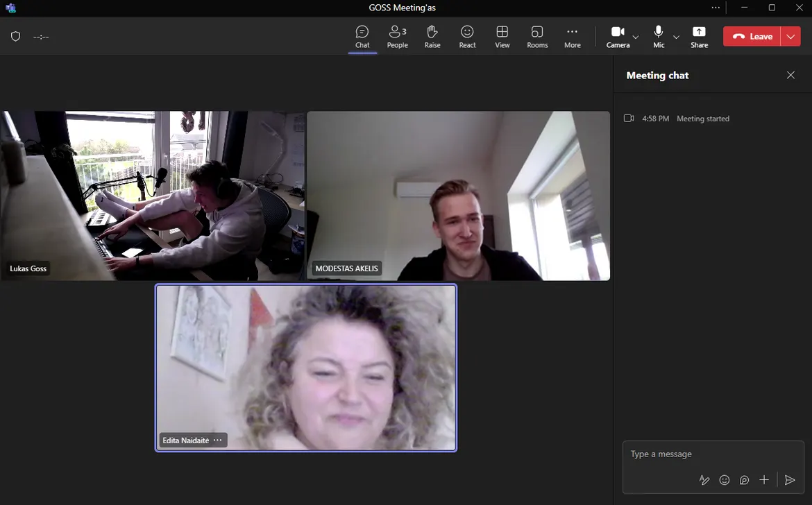This screenshot has width=812, height=505.
Task: Select Lukas Goss video tile
Action: pyautogui.click(x=153, y=196)
